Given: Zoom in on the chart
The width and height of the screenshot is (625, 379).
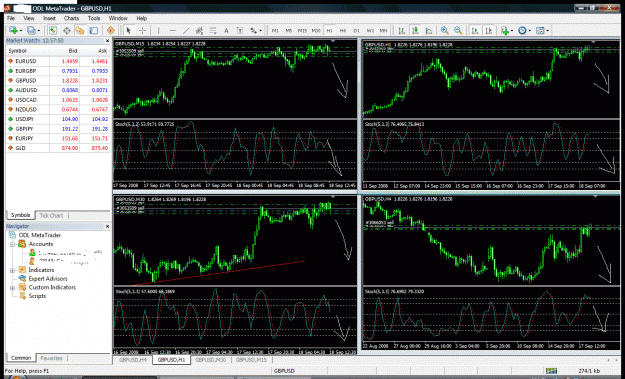Looking at the screenshot, I should click(x=445, y=30).
